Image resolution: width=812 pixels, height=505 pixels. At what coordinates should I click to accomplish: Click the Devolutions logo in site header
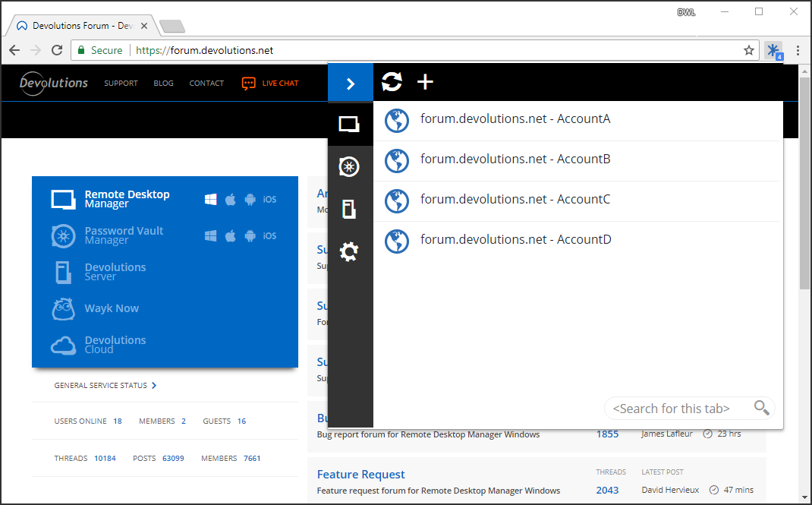(x=54, y=83)
